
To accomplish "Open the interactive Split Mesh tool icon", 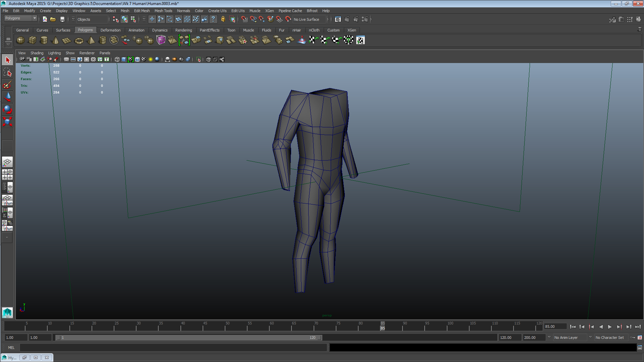I will click(184, 40).
